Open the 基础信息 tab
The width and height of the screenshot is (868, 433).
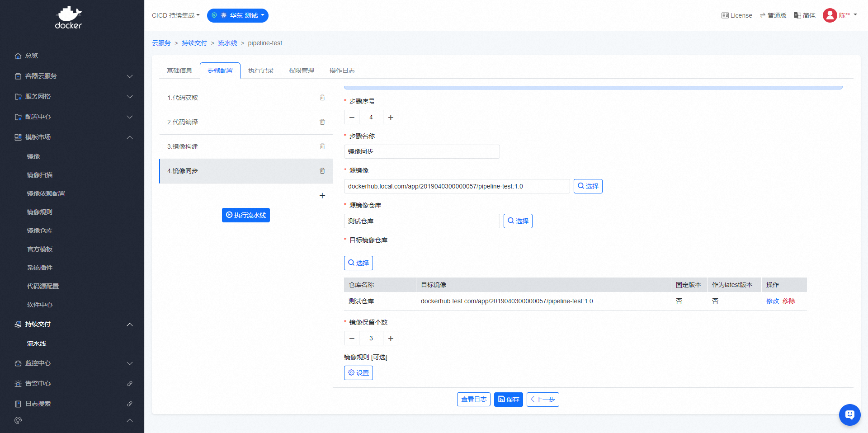(x=179, y=71)
